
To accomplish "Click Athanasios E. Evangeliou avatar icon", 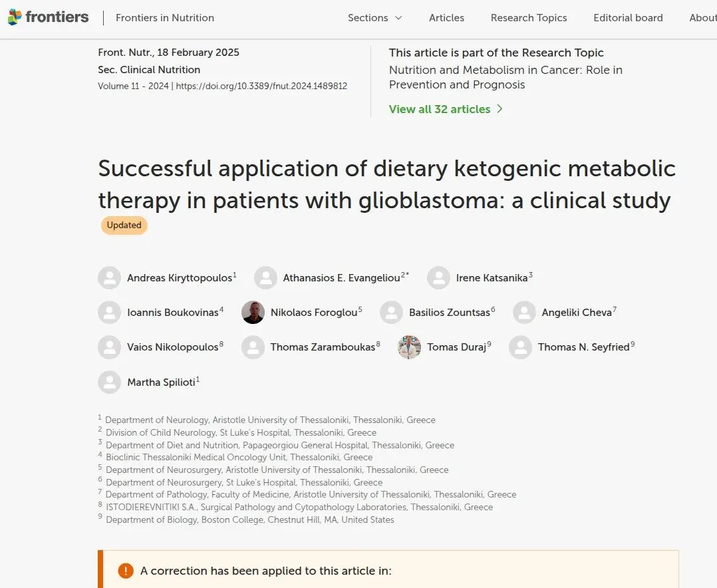I will [x=265, y=278].
